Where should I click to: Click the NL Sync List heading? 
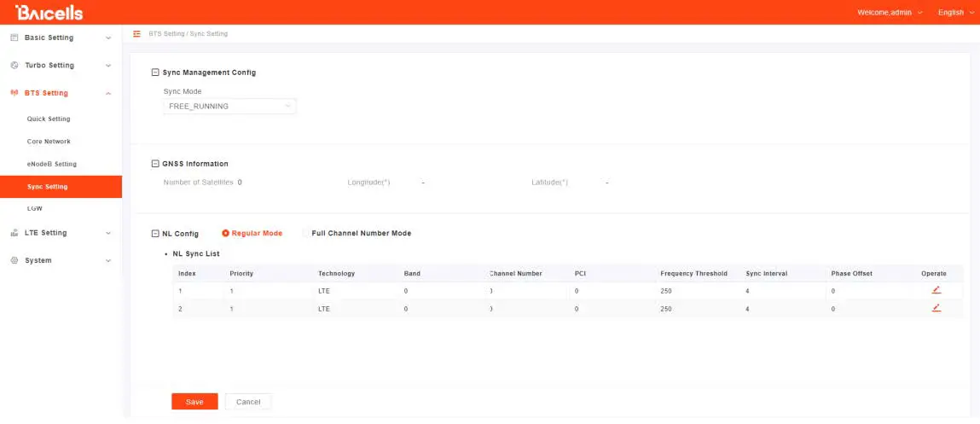[195, 254]
